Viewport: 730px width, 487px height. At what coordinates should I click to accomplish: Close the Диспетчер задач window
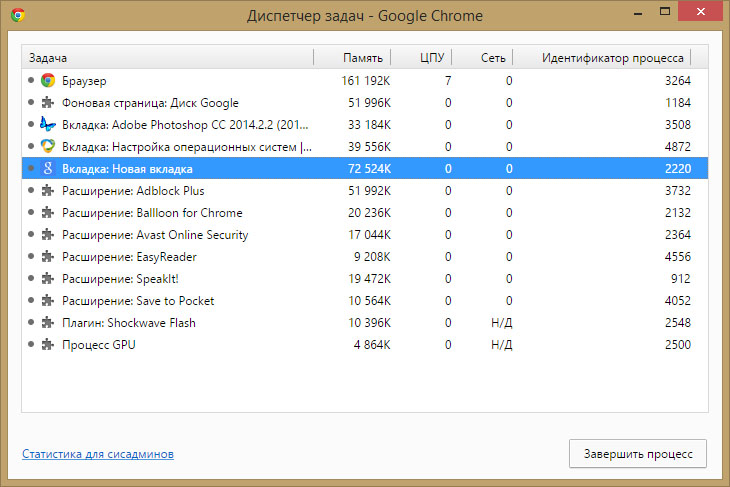701,12
